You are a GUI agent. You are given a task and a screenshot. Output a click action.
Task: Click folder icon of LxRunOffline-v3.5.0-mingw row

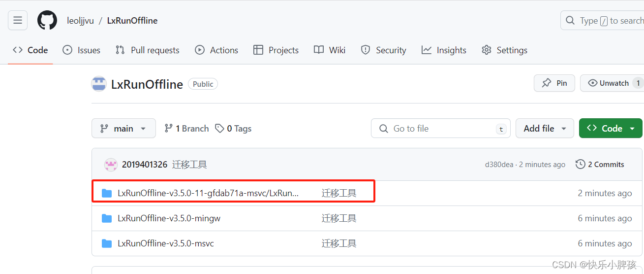point(107,218)
